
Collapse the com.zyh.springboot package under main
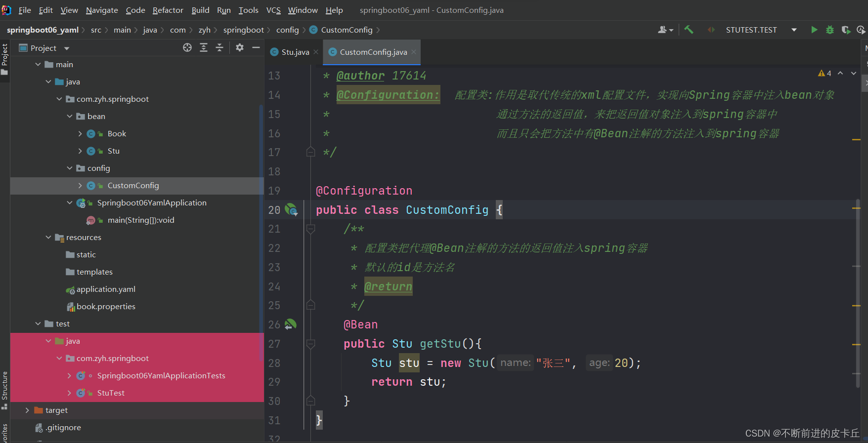[x=59, y=99]
